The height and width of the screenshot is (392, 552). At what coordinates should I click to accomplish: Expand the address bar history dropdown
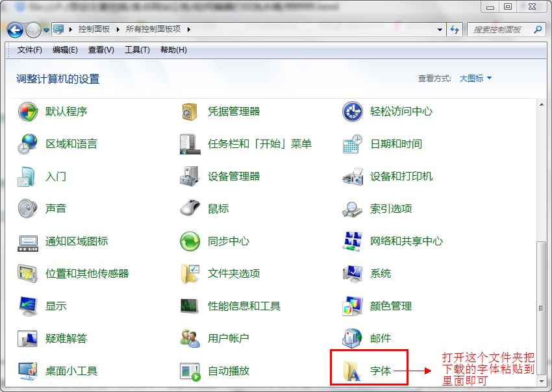(440, 29)
